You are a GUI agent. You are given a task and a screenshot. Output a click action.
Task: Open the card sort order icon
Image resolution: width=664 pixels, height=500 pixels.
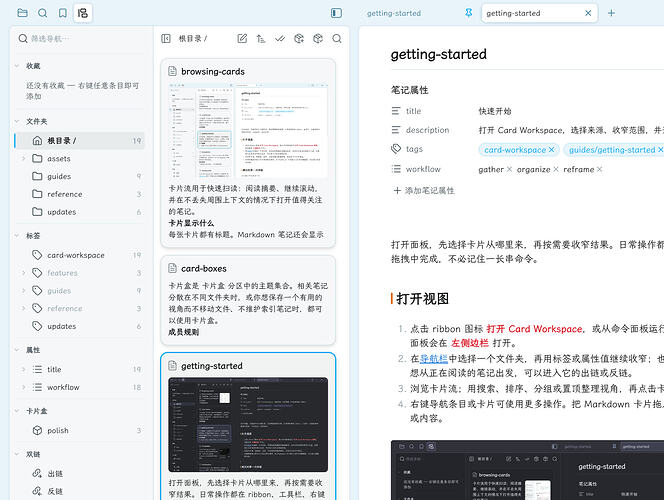point(261,39)
